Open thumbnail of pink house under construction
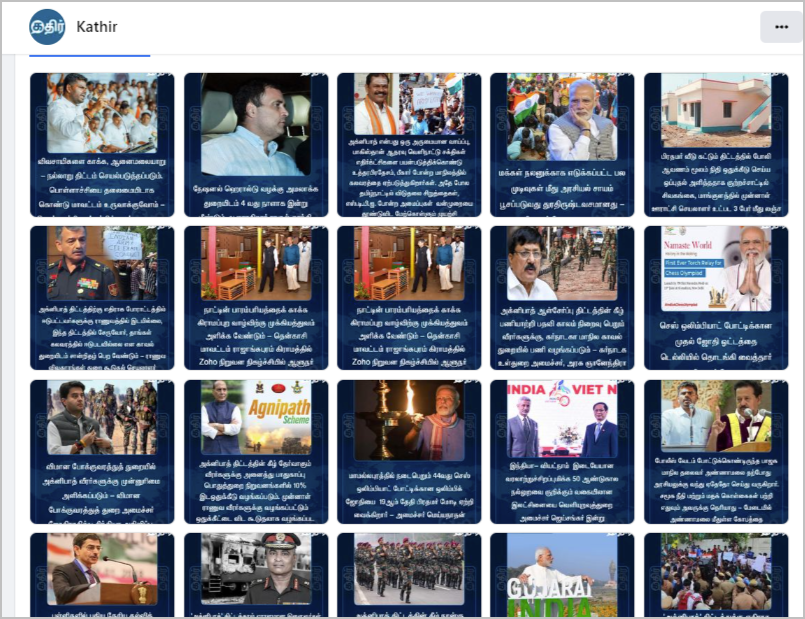This screenshot has width=805, height=619. click(x=716, y=145)
